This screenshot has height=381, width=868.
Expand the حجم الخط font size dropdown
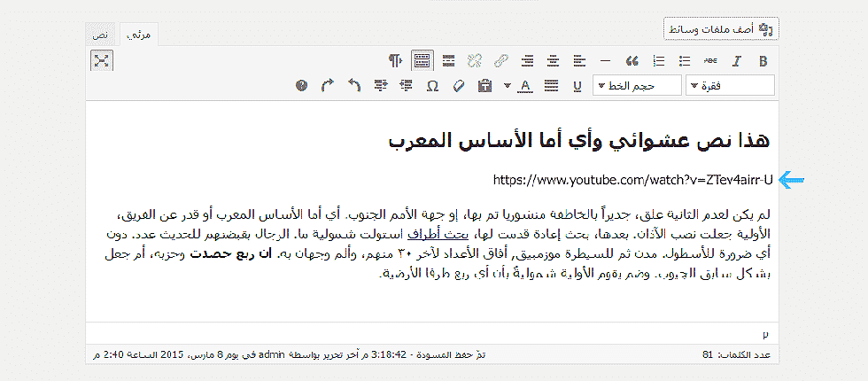tap(637, 86)
